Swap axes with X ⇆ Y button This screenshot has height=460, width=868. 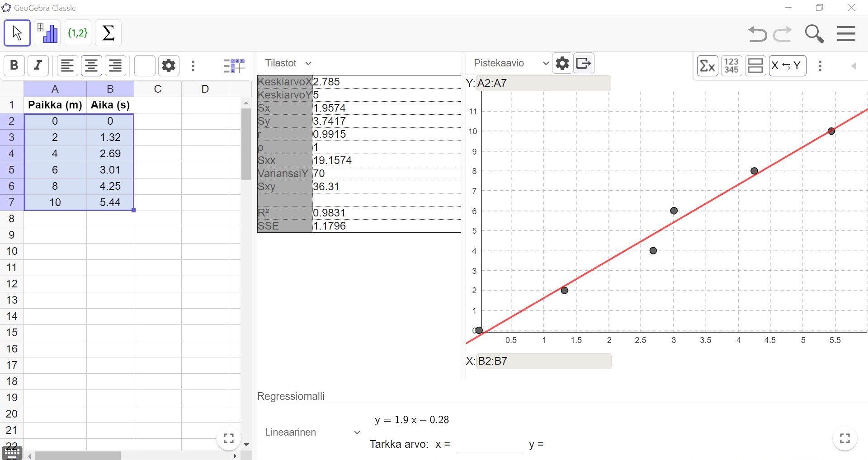click(787, 66)
